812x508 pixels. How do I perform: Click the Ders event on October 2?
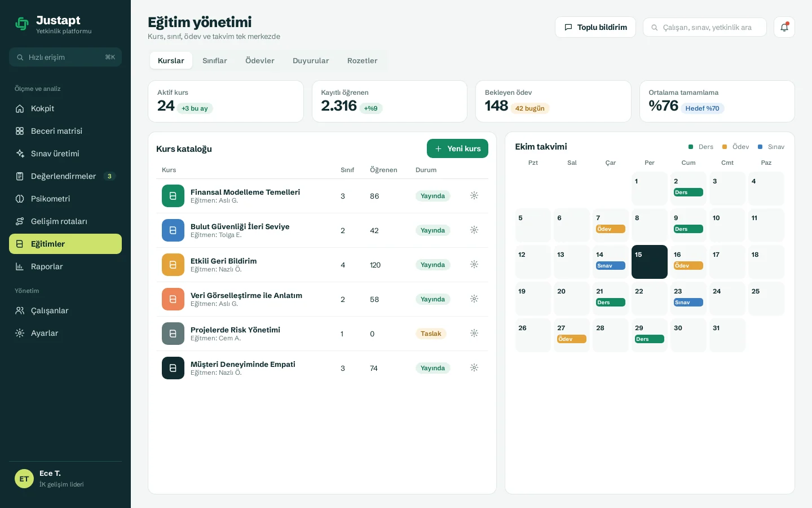click(x=689, y=192)
